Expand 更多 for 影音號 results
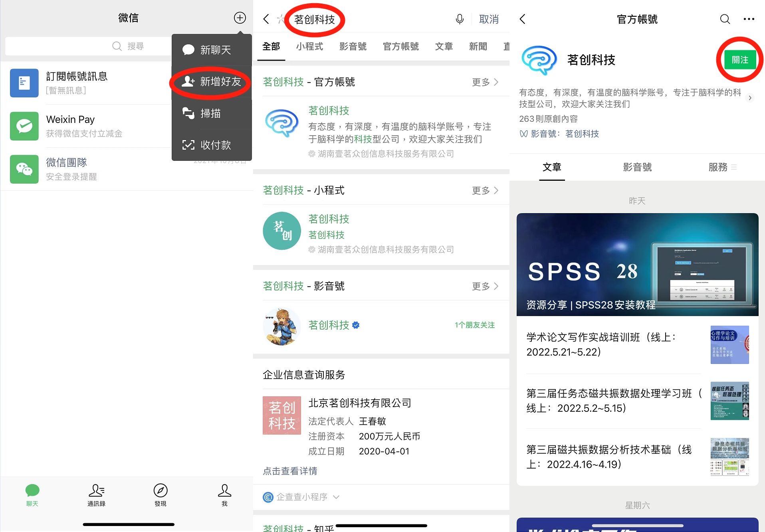Viewport: 765px width, 532px height. point(485,287)
